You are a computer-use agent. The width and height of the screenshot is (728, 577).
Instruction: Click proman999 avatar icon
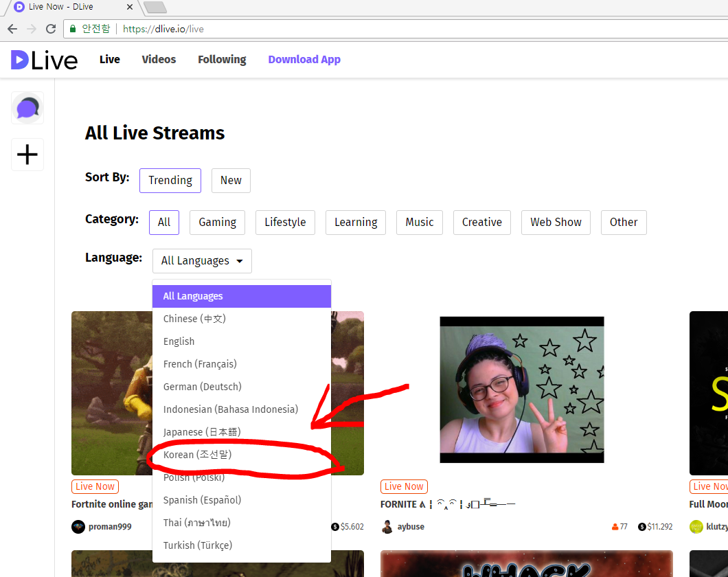tap(78, 527)
